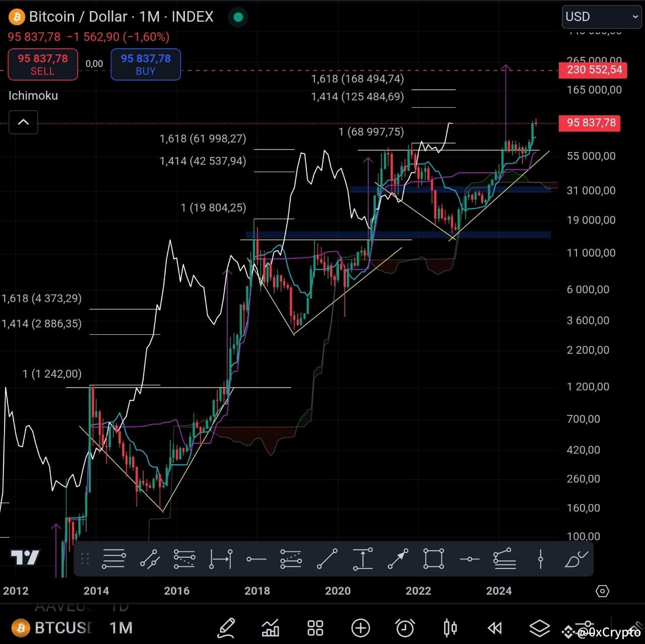Start bar replay with the rewind icon
The height and width of the screenshot is (644, 645).
click(495, 628)
